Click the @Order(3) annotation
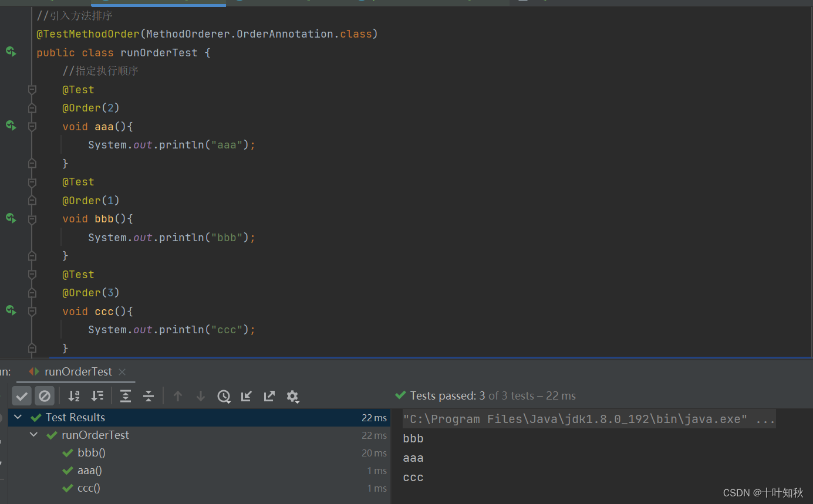This screenshot has width=813, height=504. coord(91,293)
